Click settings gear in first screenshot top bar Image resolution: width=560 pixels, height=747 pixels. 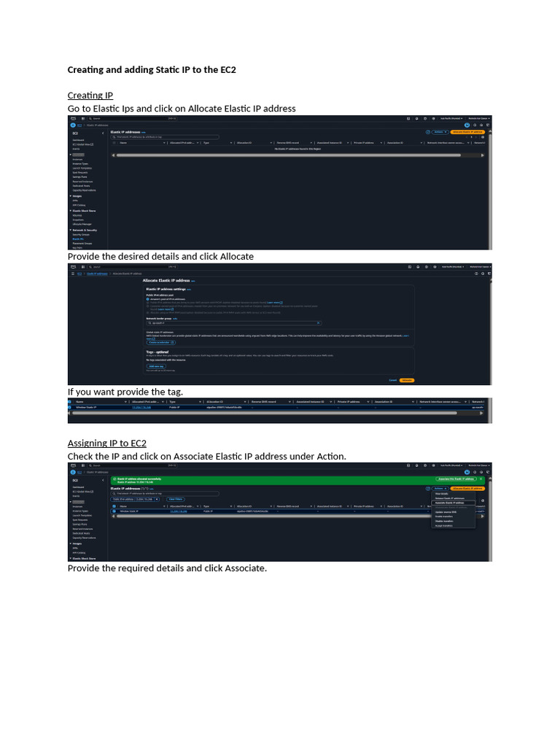pyautogui.click(x=433, y=119)
